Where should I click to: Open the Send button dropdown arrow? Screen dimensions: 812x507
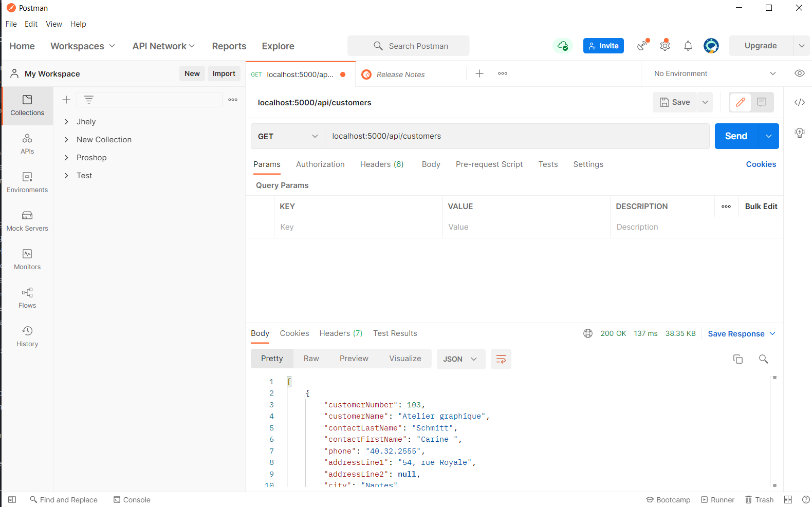point(769,136)
